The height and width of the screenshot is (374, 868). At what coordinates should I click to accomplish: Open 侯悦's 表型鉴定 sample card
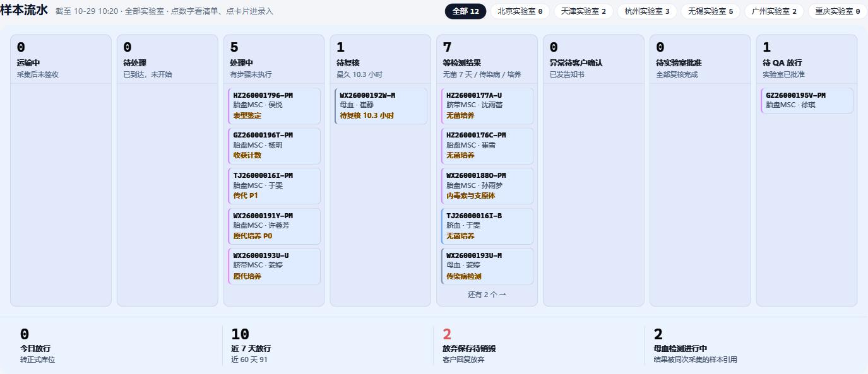[275, 106]
